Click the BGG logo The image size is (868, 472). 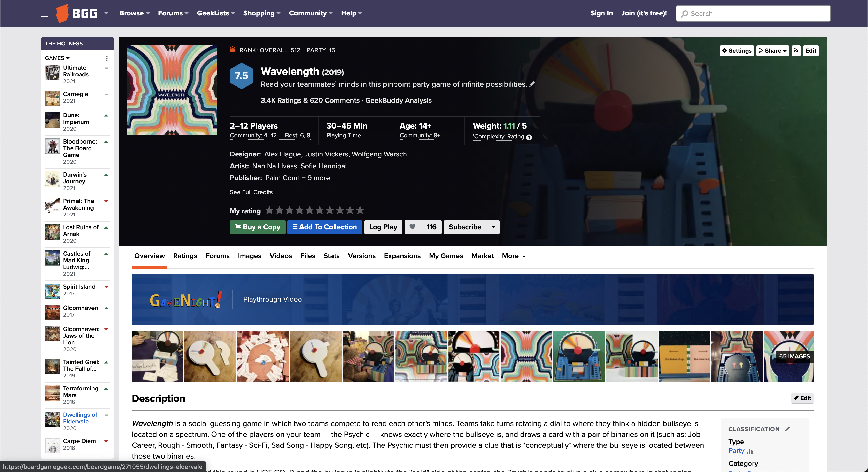coord(76,13)
